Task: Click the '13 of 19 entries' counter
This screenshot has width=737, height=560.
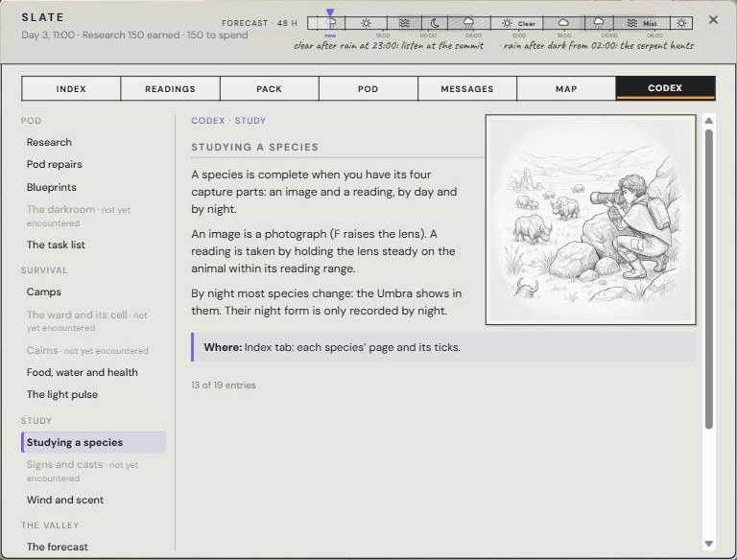Action: click(x=224, y=385)
